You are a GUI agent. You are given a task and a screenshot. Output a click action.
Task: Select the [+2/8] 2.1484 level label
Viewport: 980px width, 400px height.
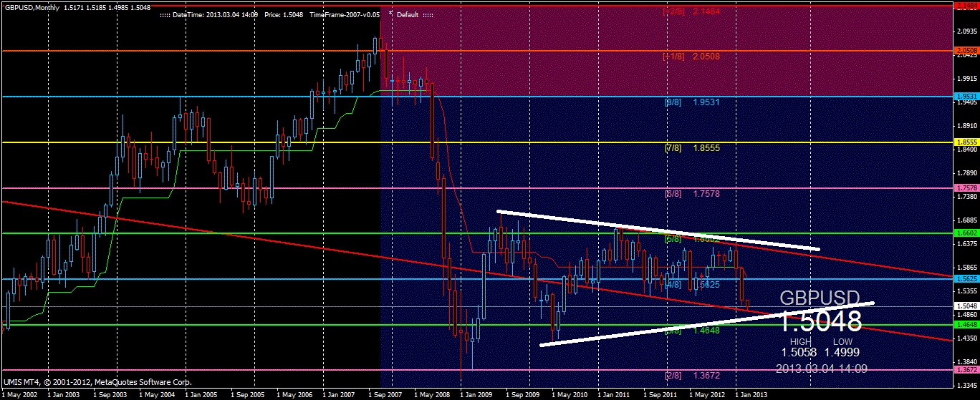point(691,11)
